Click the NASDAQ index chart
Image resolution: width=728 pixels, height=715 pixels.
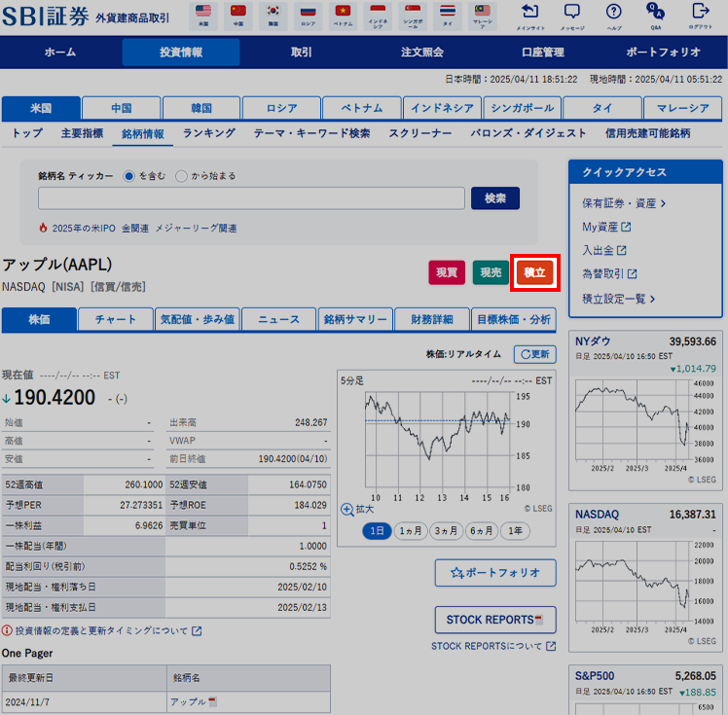click(632, 581)
